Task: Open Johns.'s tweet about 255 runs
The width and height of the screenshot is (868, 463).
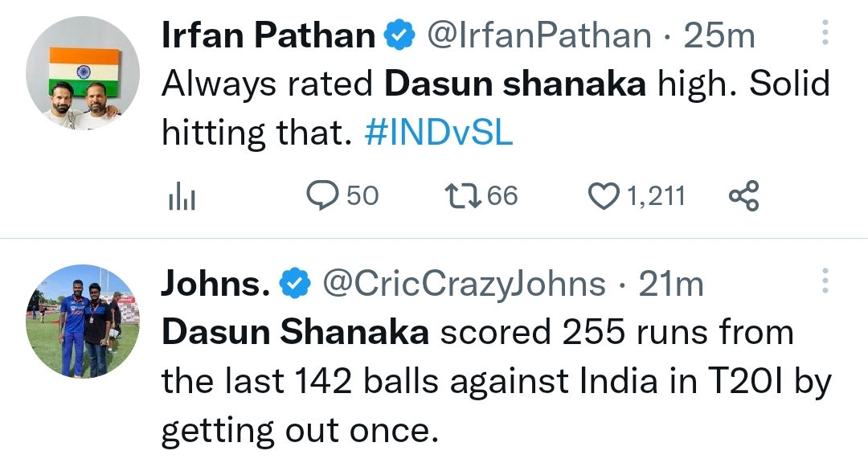Action: click(482, 382)
